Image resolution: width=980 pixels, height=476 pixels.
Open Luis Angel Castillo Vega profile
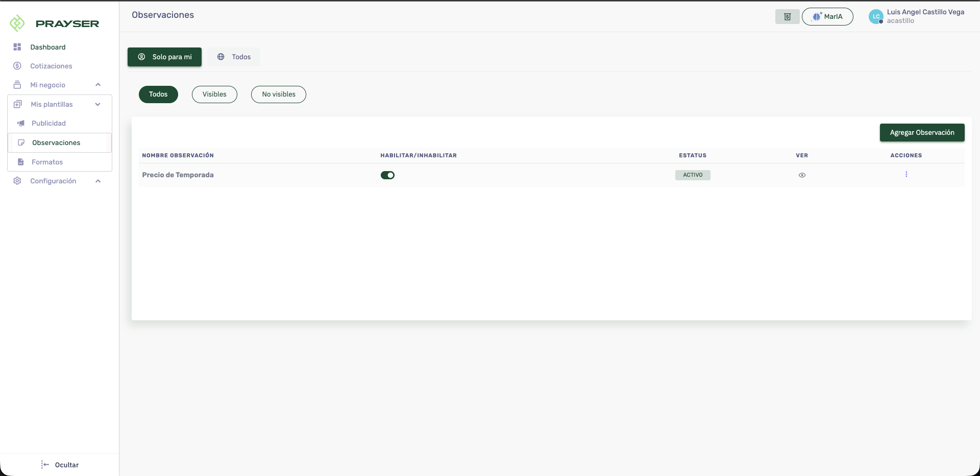click(x=925, y=12)
